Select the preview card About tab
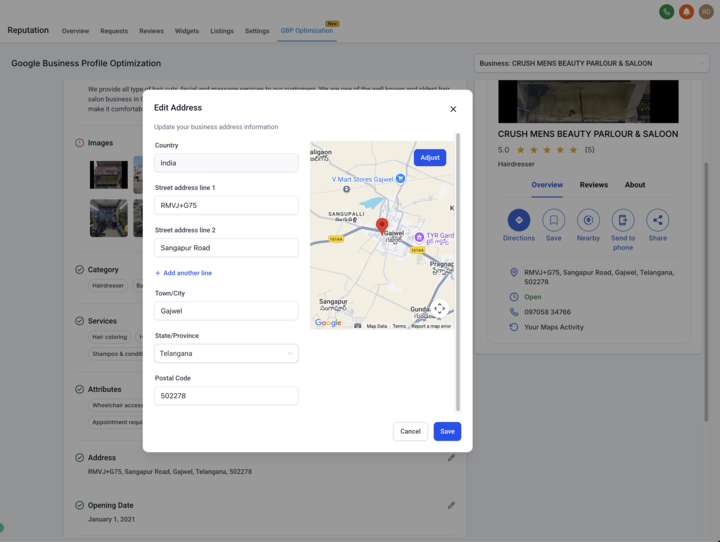720x542 pixels. [635, 185]
